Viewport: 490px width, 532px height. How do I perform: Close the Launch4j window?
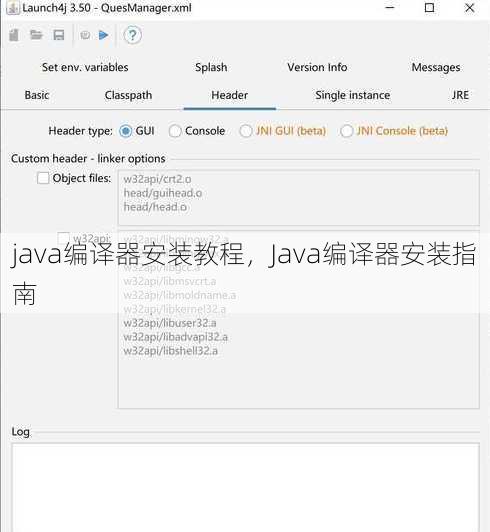470,8
